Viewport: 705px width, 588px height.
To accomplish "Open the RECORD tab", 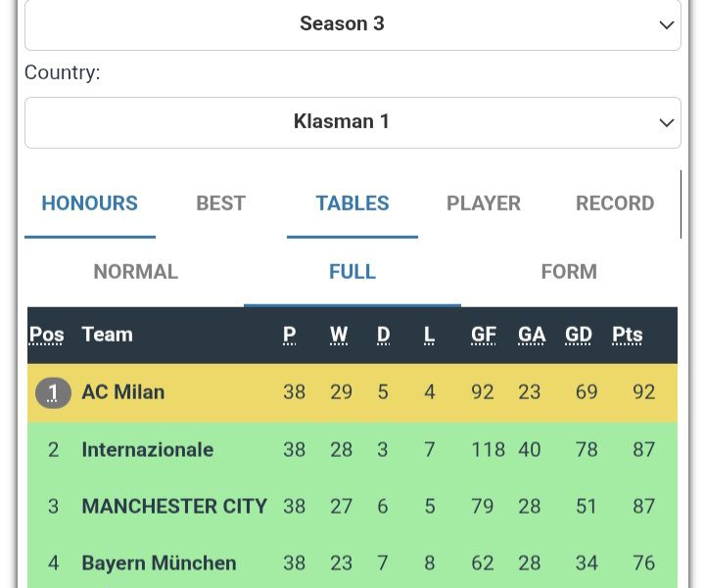I will [x=614, y=204].
